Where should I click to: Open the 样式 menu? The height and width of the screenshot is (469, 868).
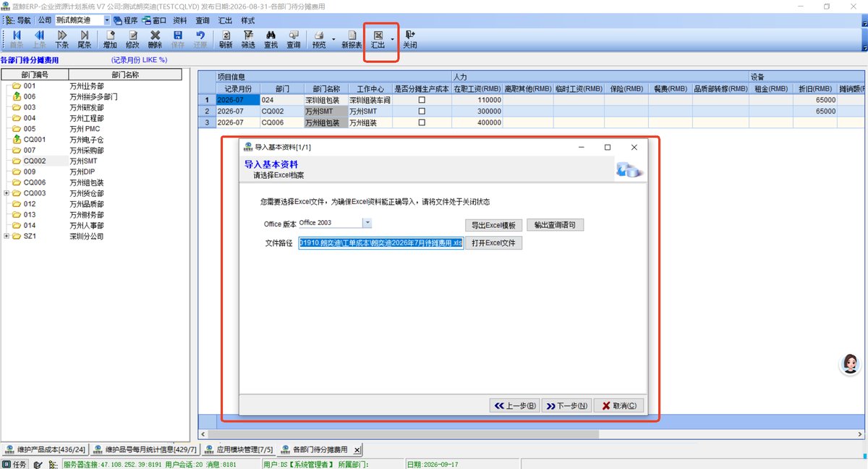(247, 20)
